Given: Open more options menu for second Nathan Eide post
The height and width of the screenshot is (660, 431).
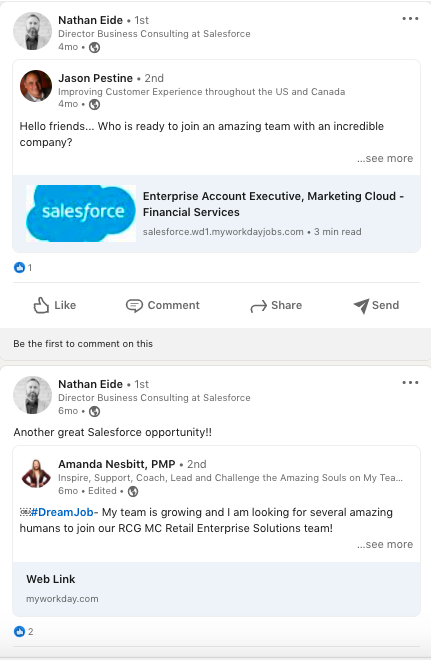Looking at the screenshot, I should click(410, 383).
